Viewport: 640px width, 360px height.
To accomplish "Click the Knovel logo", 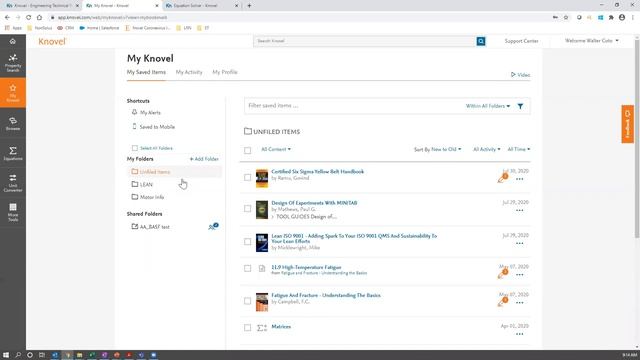I will 52,41.
